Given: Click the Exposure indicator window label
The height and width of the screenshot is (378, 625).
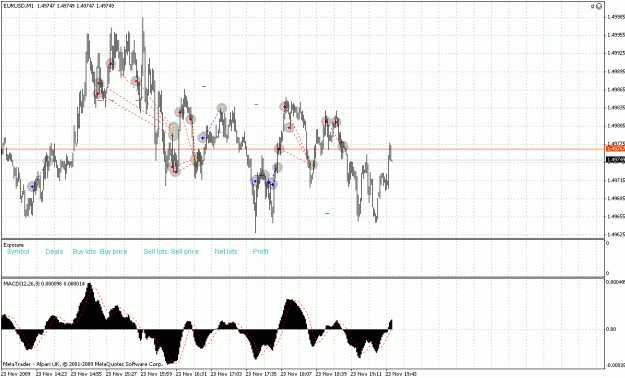Looking at the screenshot, I should coord(14,245).
